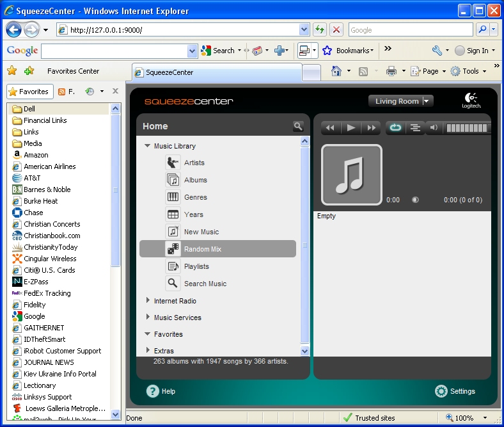The width and height of the screenshot is (504, 427).
Task: Open SqueezeCenter Settings
Action: pos(455,391)
